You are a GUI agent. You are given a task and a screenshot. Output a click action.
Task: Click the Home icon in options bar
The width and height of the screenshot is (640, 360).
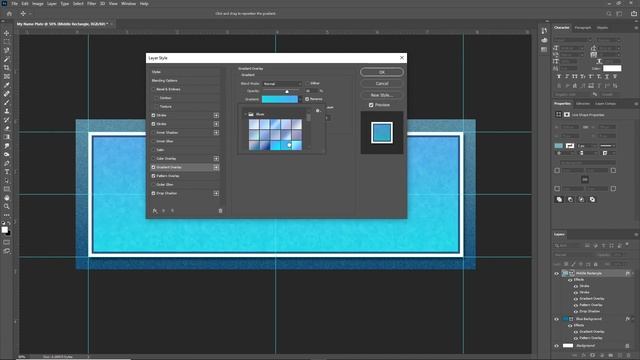(x=9, y=13)
